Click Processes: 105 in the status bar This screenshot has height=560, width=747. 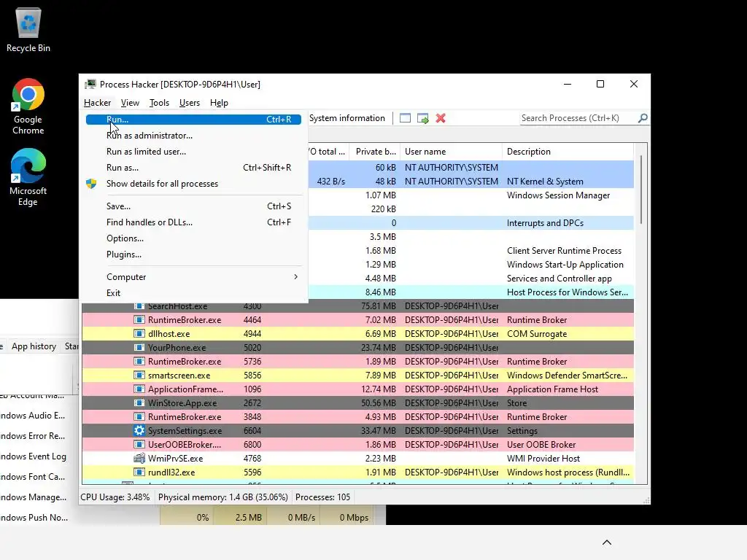coord(322,497)
